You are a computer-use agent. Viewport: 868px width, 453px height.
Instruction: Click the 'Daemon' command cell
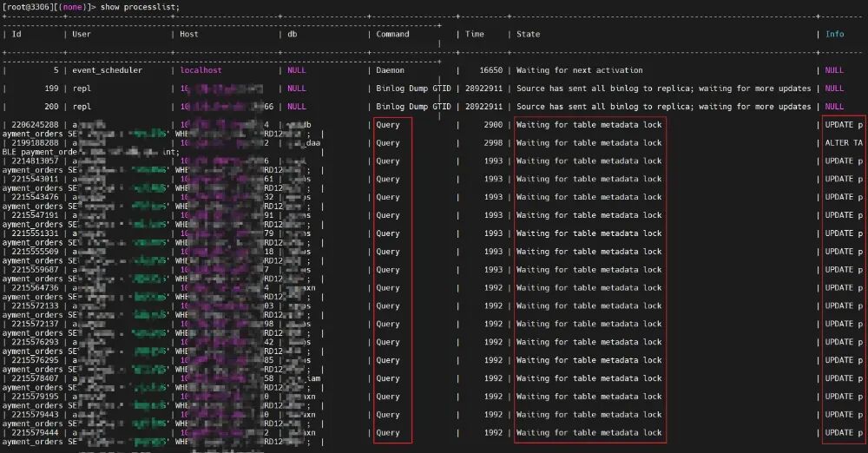click(391, 70)
